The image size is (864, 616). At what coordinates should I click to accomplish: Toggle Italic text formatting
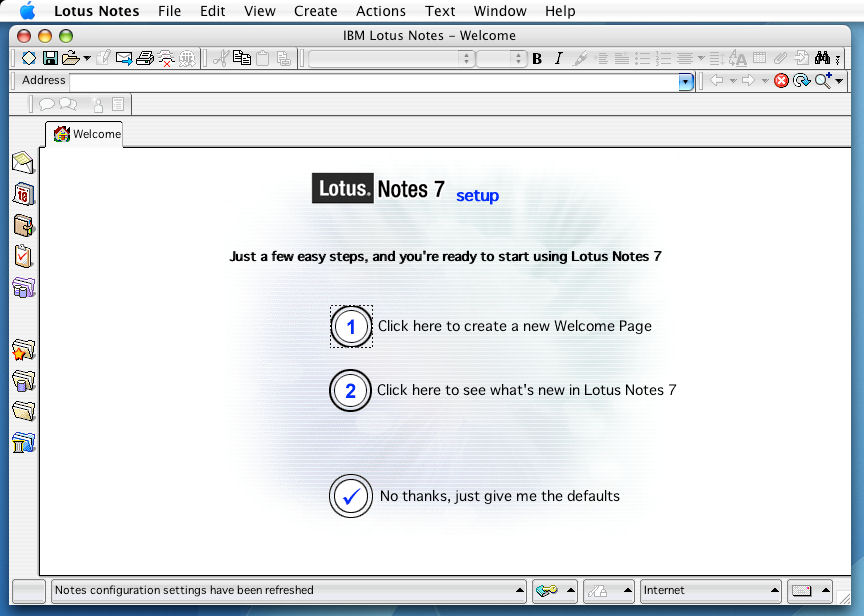pyautogui.click(x=558, y=58)
